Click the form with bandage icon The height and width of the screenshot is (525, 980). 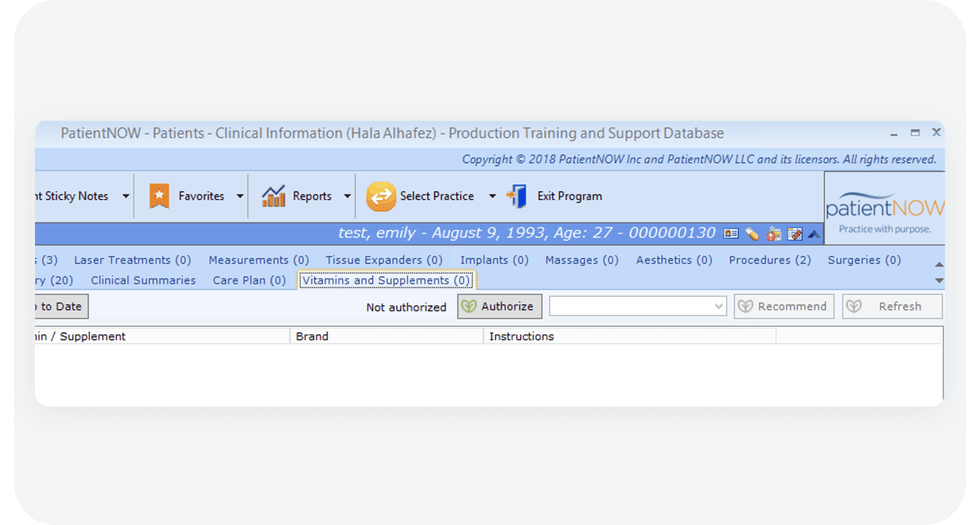point(794,234)
